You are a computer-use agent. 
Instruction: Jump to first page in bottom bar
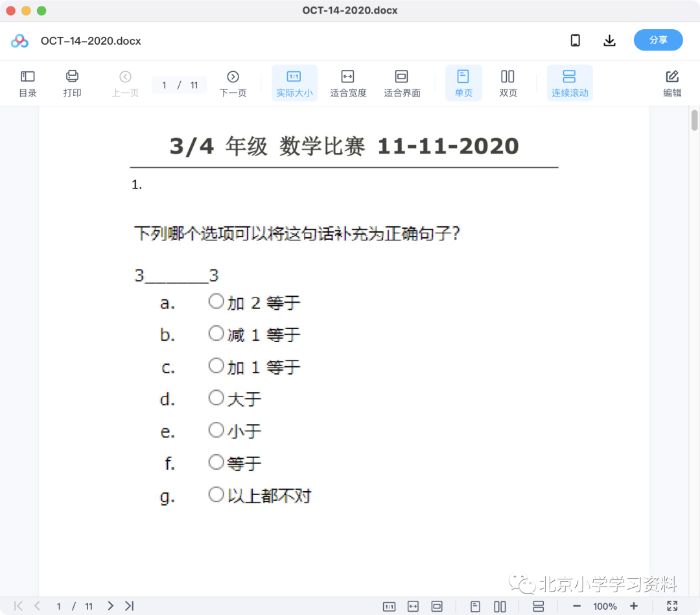click(x=18, y=606)
